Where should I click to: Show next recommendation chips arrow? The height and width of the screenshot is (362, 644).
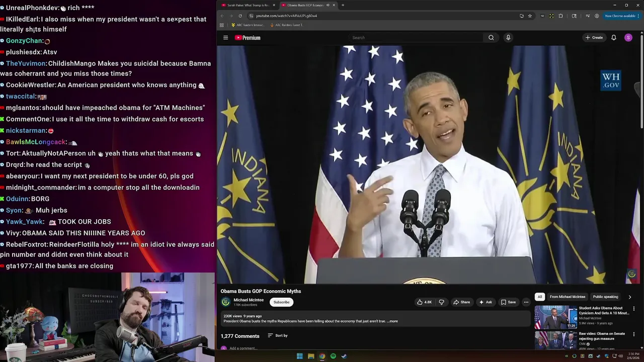[629, 297]
